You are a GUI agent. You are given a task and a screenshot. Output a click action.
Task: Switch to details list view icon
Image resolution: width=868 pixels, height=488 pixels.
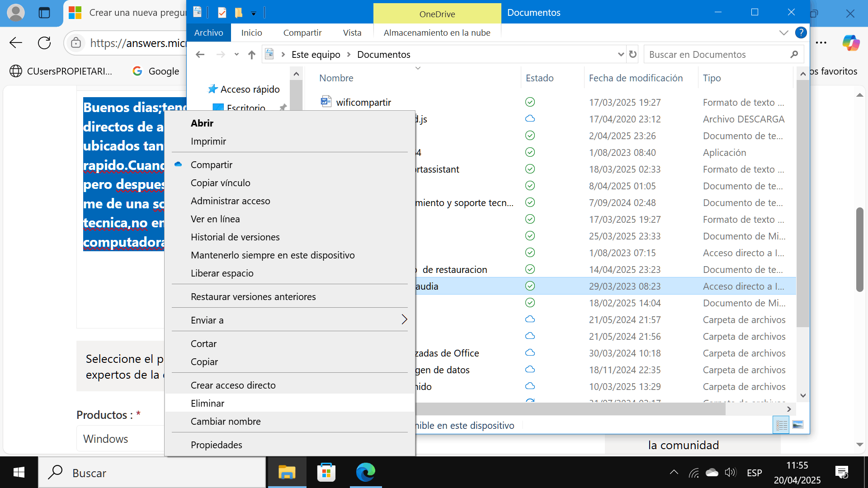pos(782,425)
